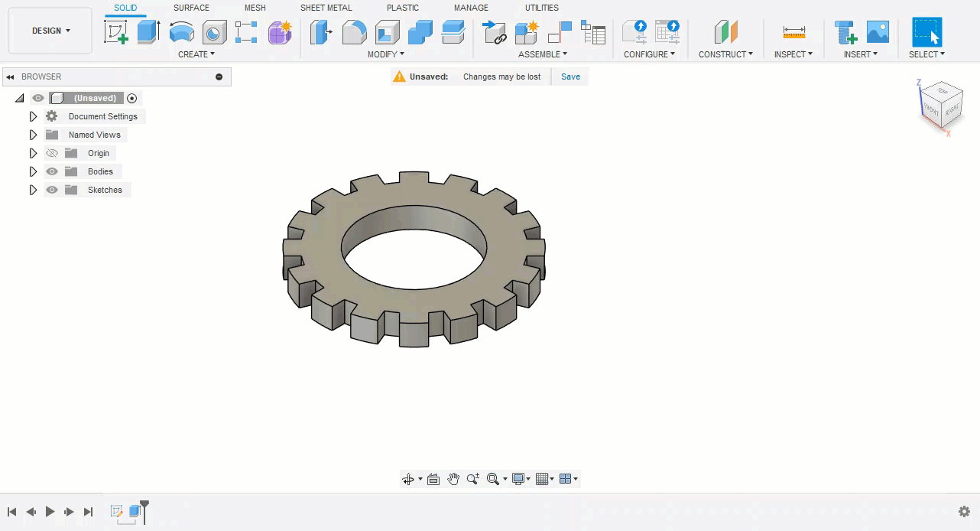
Task: Hide the Bodies folder visibility
Action: click(x=52, y=171)
